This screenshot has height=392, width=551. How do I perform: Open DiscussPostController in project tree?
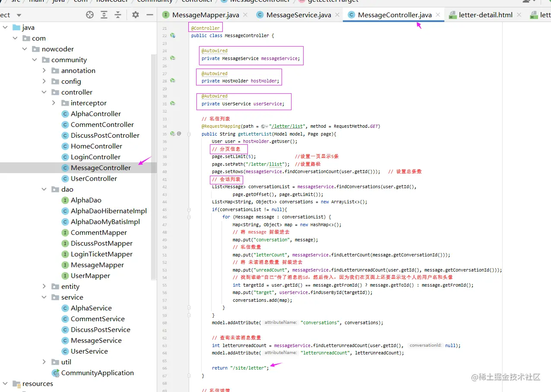coord(105,136)
